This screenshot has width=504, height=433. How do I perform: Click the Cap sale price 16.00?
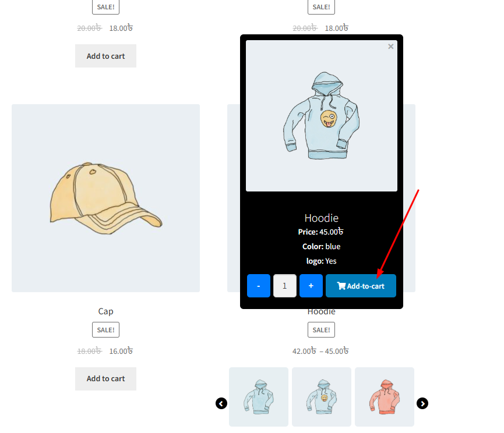pos(121,351)
